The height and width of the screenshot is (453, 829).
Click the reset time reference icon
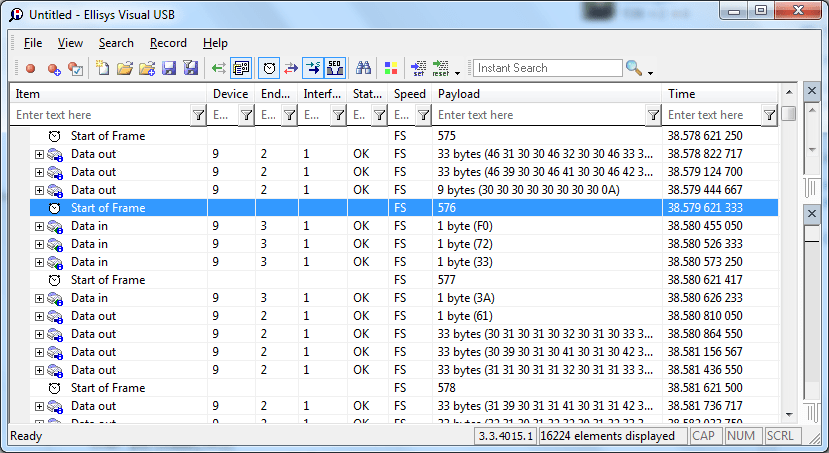click(440, 68)
